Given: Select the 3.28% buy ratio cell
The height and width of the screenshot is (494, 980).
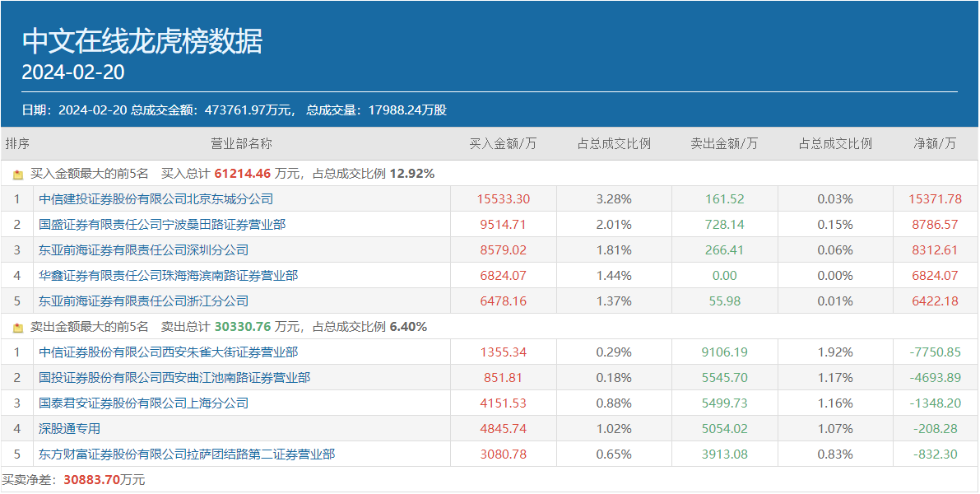Looking at the screenshot, I should pos(614,199).
